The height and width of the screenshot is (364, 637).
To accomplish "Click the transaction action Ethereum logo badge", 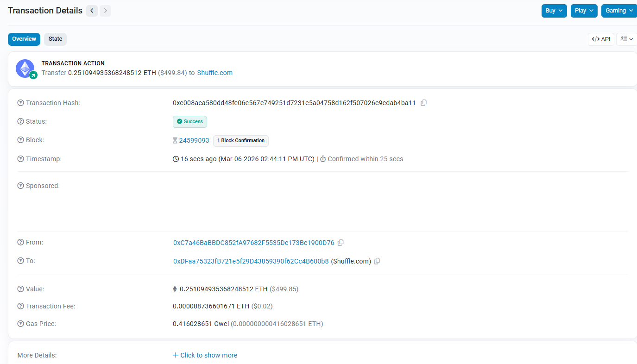I will [25, 68].
